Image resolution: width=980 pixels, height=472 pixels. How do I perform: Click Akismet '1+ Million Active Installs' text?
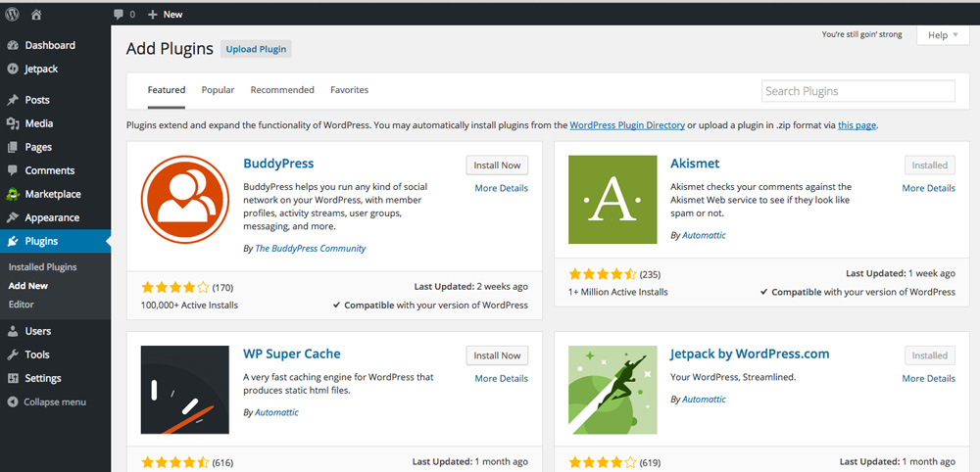[x=618, y=292]
